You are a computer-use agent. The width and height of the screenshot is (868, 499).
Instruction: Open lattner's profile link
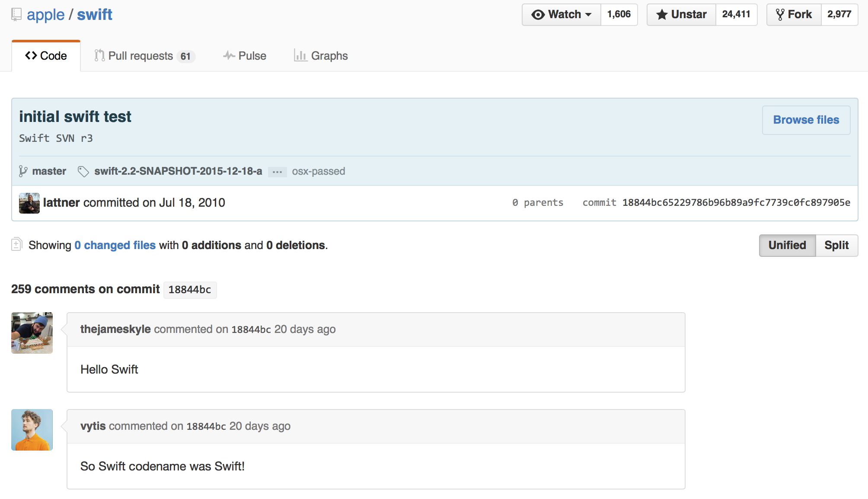click(61, 203)
